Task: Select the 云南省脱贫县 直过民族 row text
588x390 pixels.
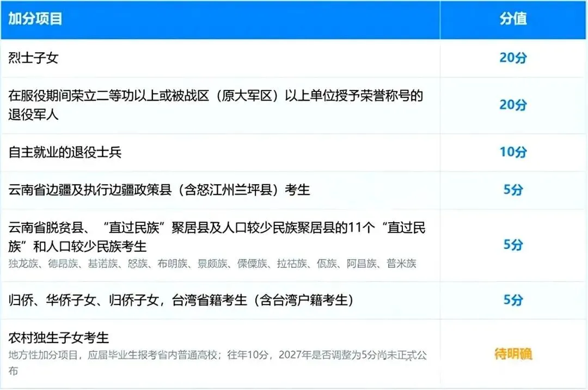Action: tap(217, 237)
